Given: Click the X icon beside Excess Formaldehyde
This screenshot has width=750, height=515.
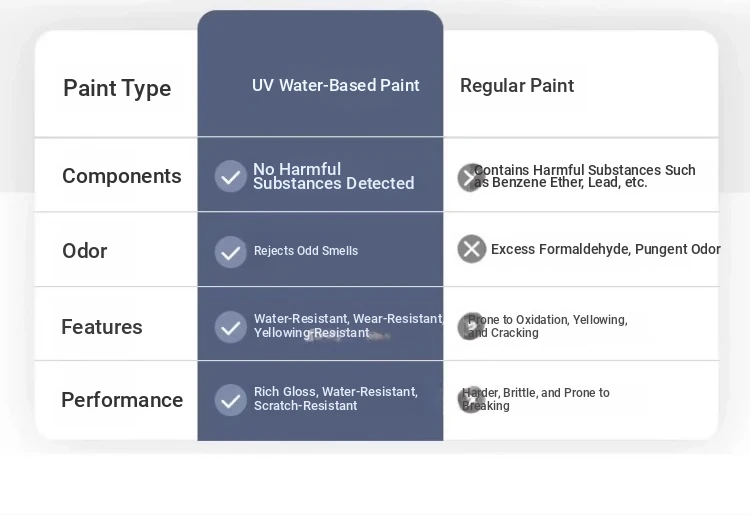Looking at the screenshot, I should coord(472,249).
